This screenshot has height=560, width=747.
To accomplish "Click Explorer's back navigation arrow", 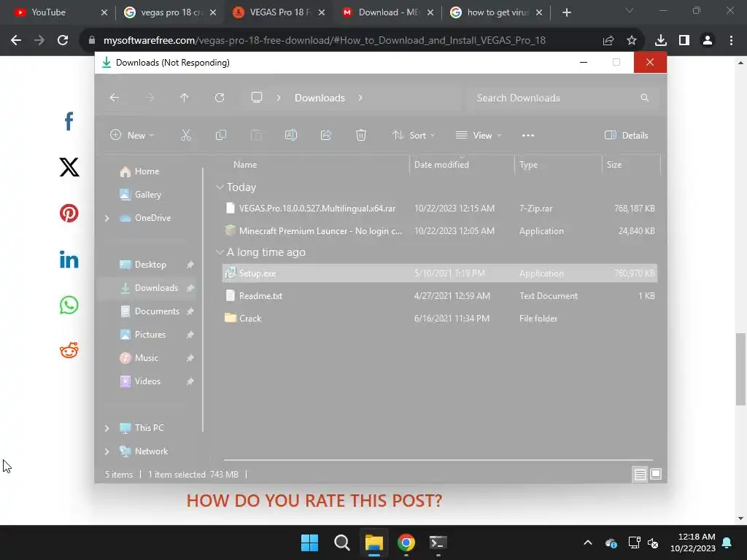I will coord(115,98).
